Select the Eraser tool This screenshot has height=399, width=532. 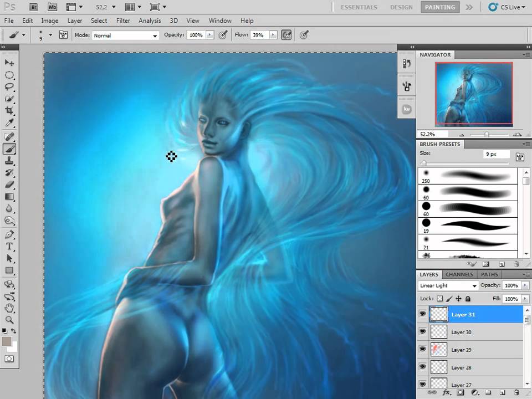9,185
